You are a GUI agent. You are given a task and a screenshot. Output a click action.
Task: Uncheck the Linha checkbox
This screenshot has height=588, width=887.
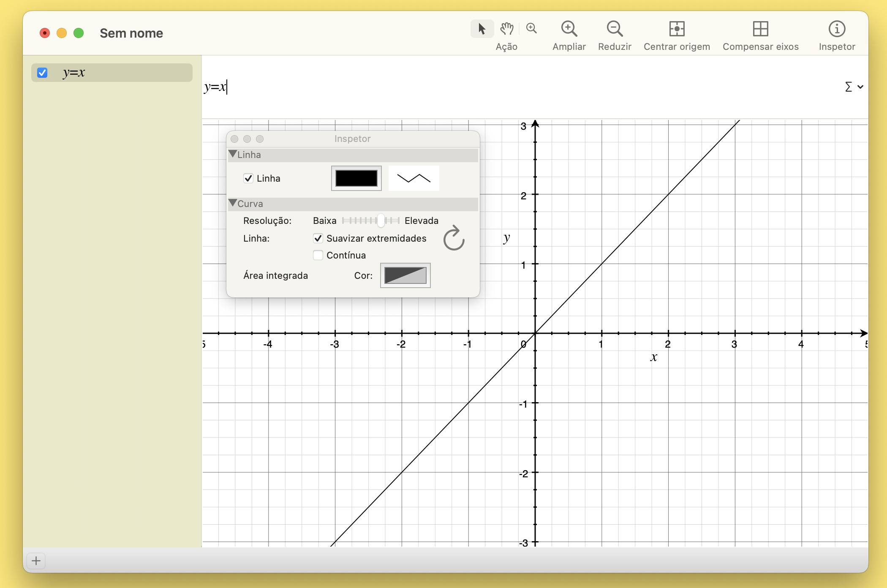coord(248,178)
